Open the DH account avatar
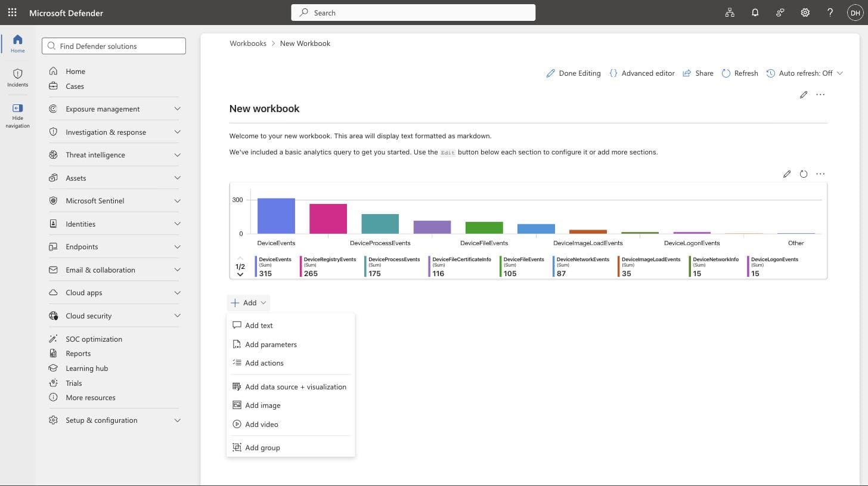This screenshot has width=868, height=486. [855, 13]
